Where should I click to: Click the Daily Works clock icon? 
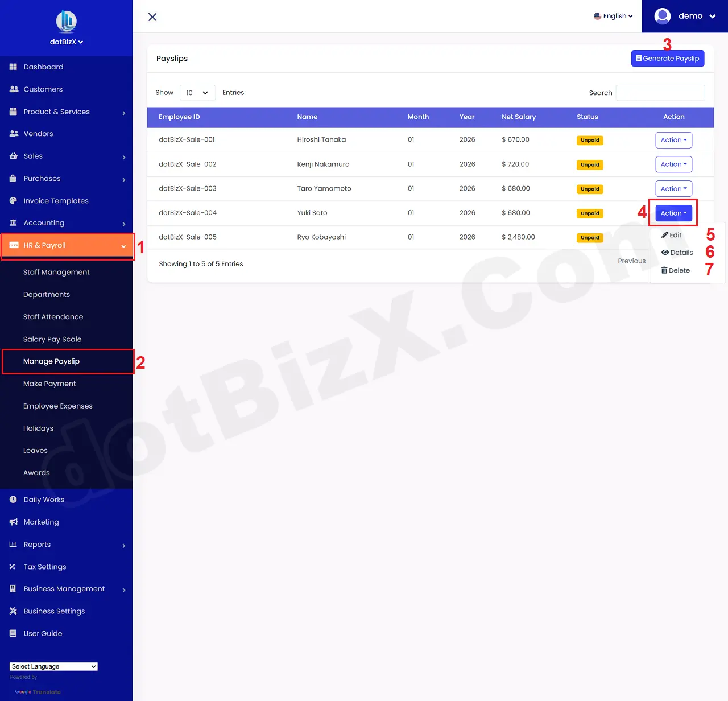[13, 500]
